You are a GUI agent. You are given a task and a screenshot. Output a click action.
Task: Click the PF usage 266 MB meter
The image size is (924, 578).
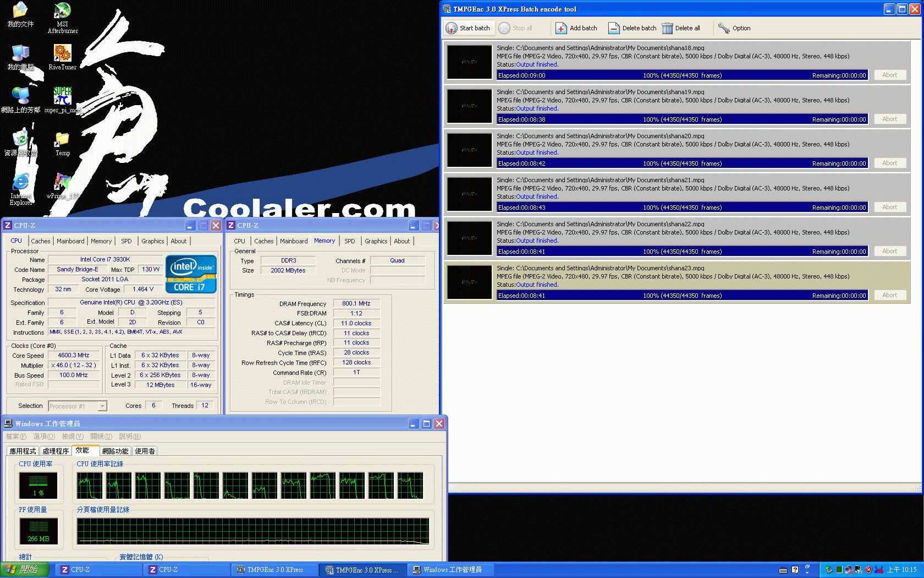click(38, 531)
